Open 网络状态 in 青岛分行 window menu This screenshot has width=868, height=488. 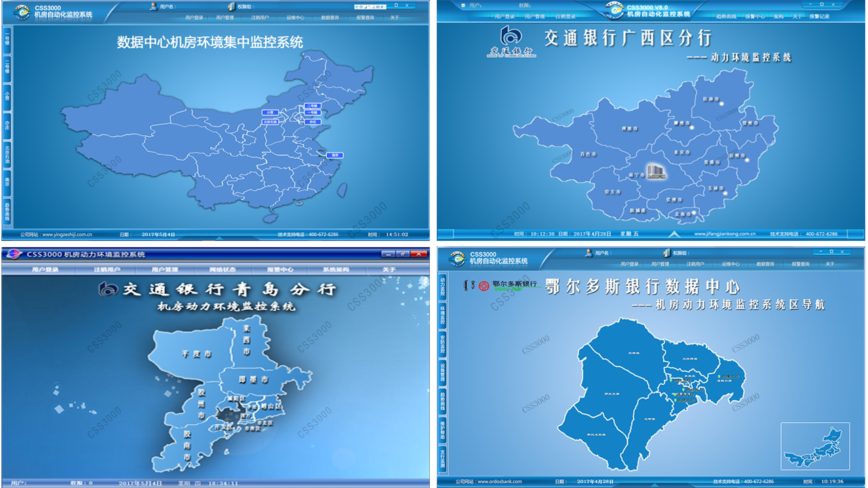(222, 269)
